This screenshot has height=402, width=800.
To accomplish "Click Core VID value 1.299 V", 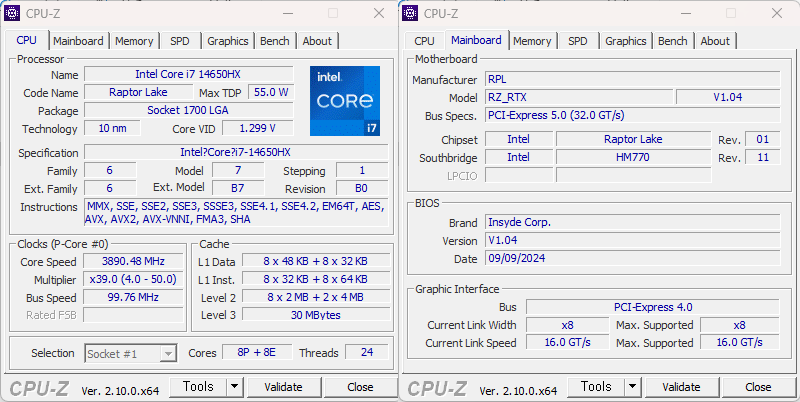I will click(258, 129).
